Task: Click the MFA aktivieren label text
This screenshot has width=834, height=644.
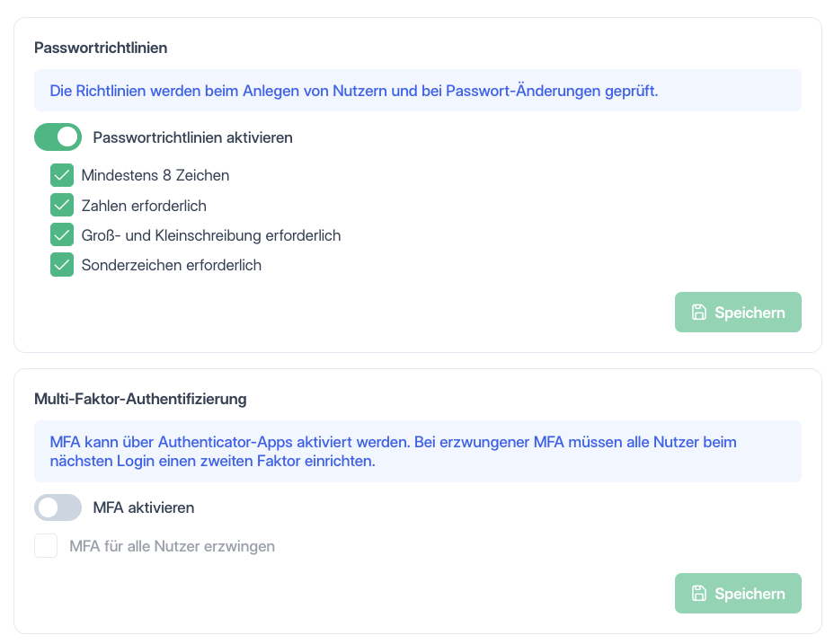Action: coord(144,507)
